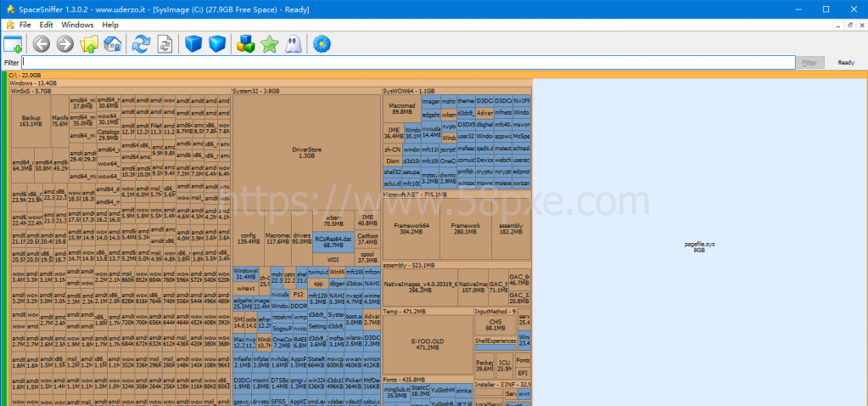Restore the inner child window
Viewport: 868px width, 406px height.
(849, 25)
